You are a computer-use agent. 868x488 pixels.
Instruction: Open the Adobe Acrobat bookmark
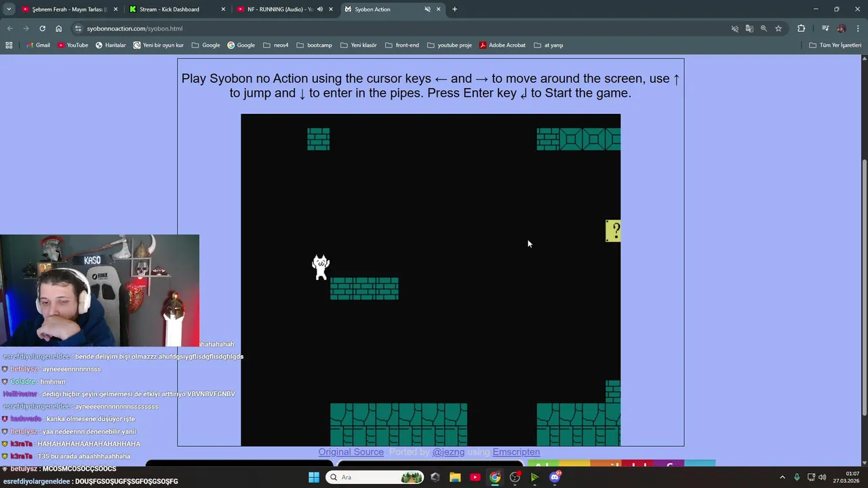[x=502, y=45]
